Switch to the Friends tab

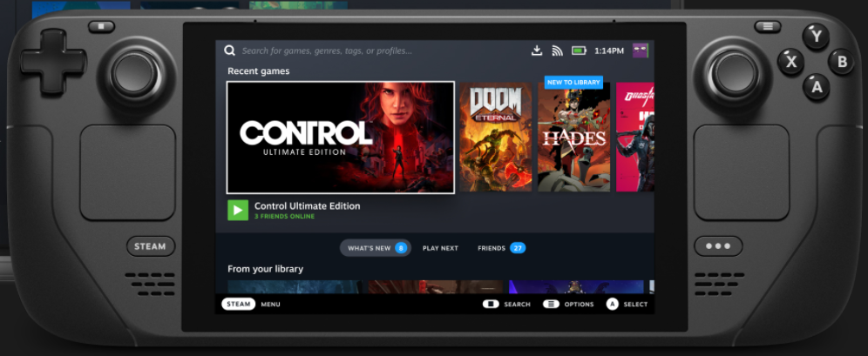(x=501, y=248)
